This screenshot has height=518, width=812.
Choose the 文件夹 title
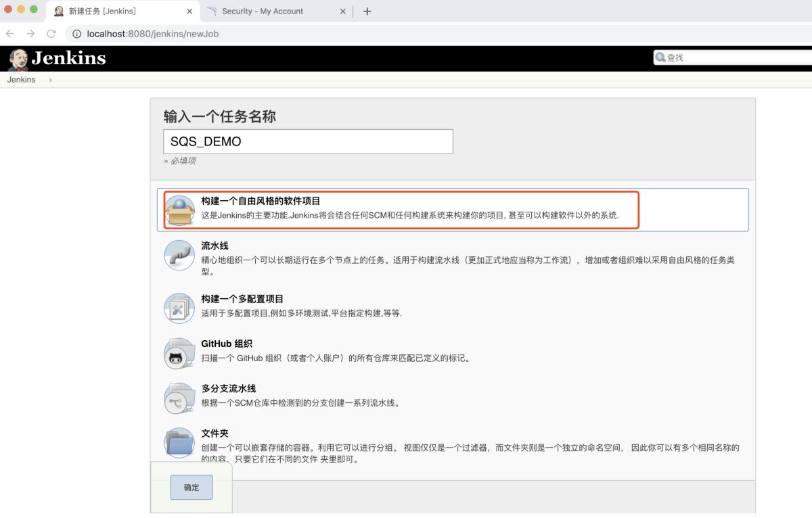[x=215, y=433]
